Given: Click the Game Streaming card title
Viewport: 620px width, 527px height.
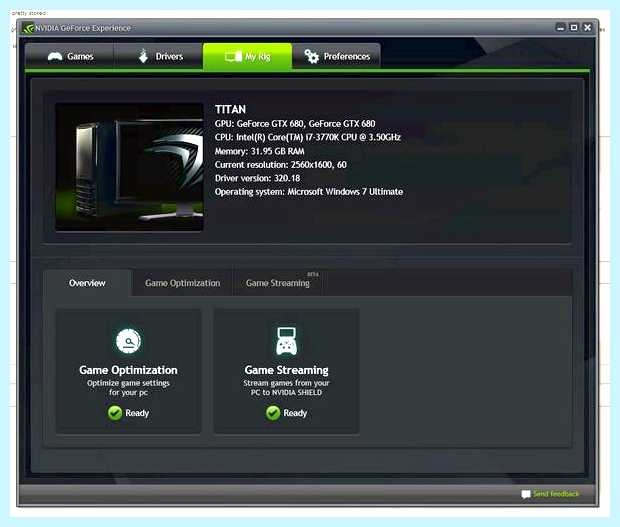Looking at the screenshot, I should coord(286,370).
